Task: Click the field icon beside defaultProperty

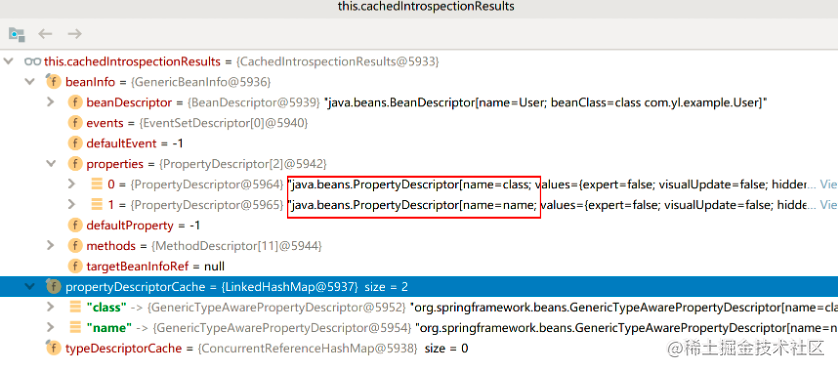Action: click(75, 225)
